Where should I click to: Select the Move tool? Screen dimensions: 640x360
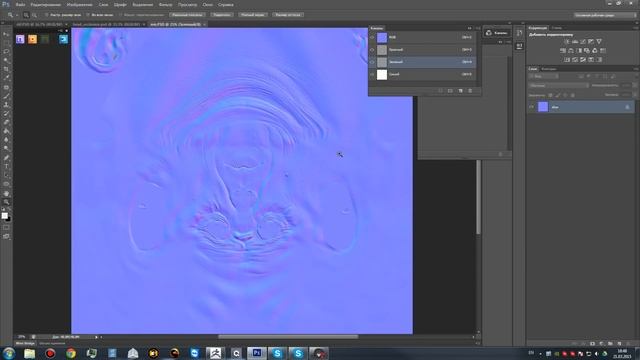coord(6,33)
